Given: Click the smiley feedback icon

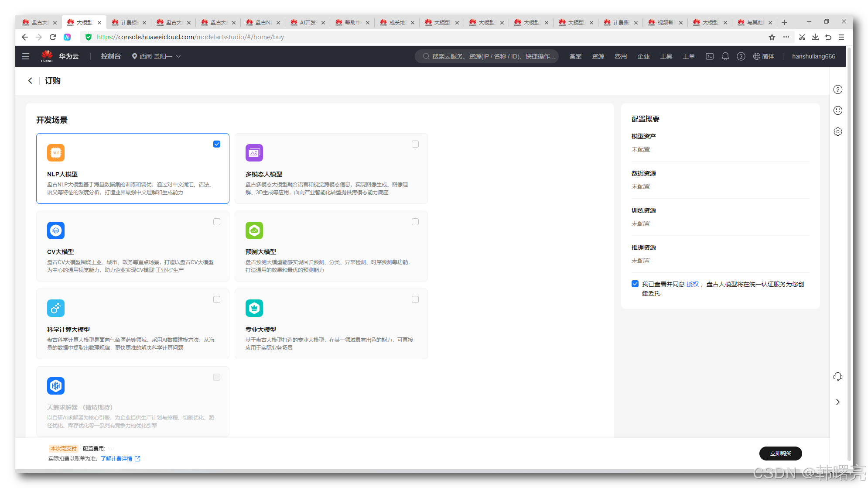Looking at the screenshot, I should point(837,110).
